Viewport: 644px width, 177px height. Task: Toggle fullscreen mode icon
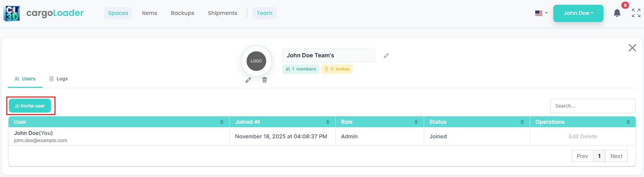pyautogui.click(x=636, y=13)
